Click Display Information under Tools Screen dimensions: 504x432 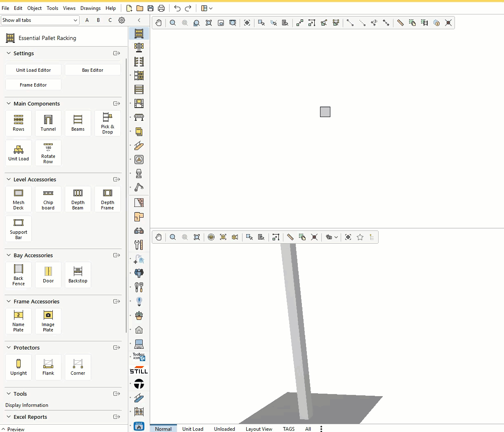click(27, 405)
